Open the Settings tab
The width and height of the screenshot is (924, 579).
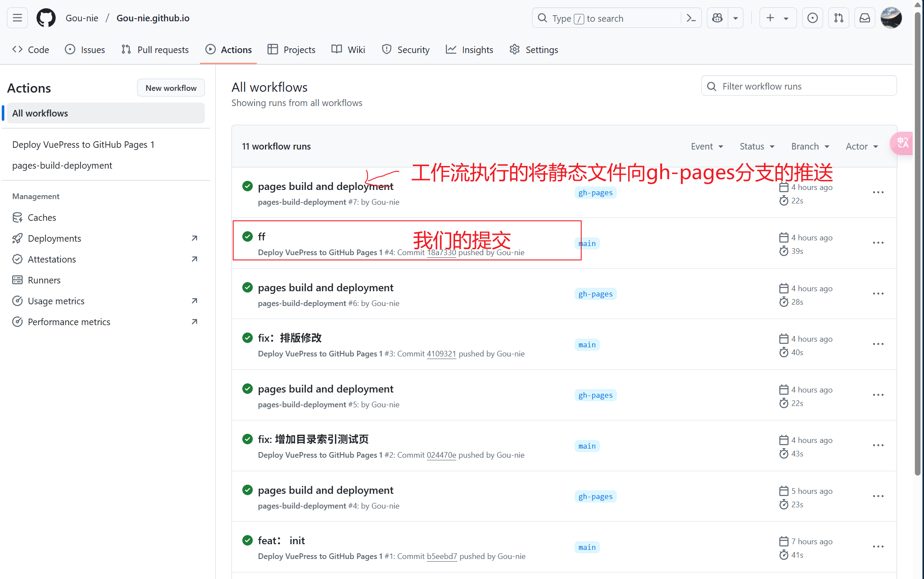pyautogui.click(x=534, y=50)
